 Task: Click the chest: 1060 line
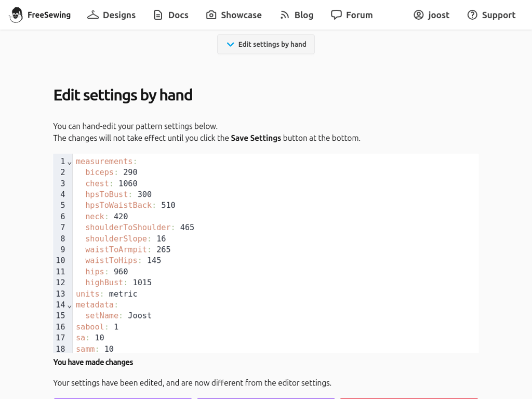pos(111,183)
